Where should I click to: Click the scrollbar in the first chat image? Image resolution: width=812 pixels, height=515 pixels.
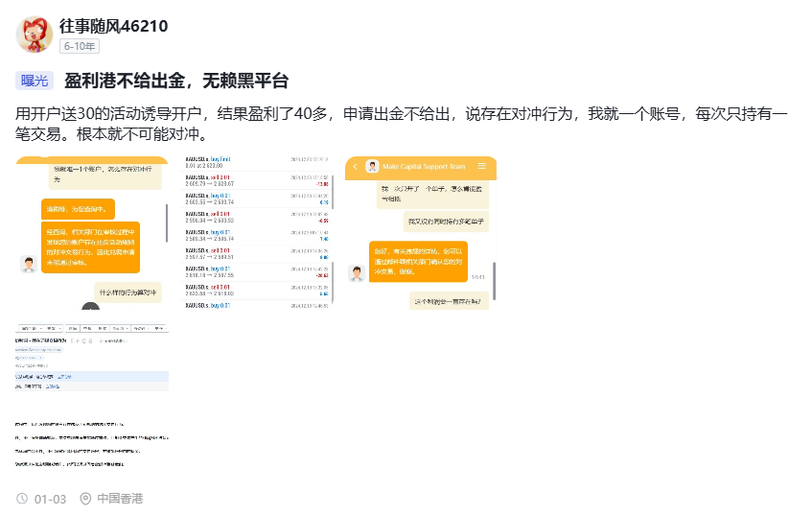(167, 222)
